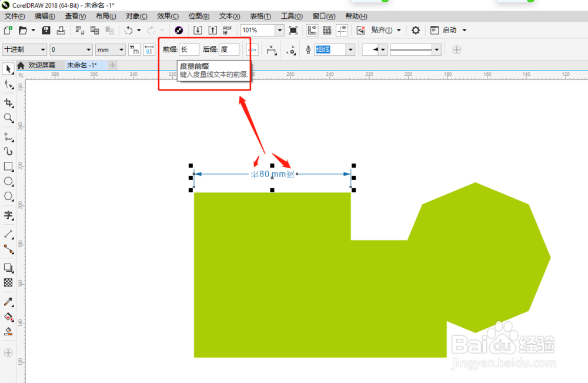Toggle show grid

(x=327, y=31)
